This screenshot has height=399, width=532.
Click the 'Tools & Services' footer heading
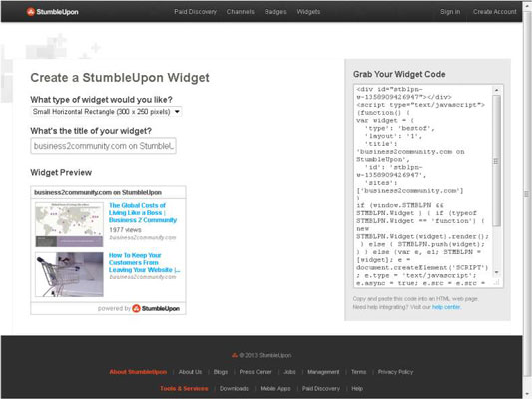click(184, 388)
